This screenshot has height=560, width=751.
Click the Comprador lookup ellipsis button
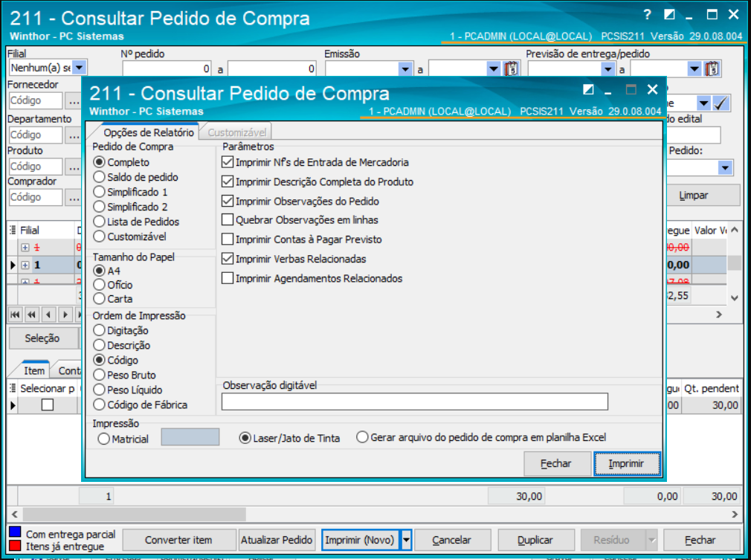pyautogui.click(x=74, y=197)
